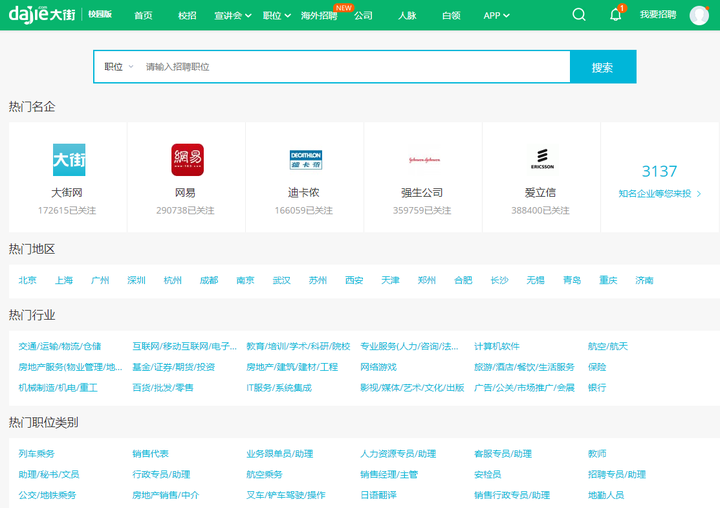Open the 公司 navigation item
This screenshot has width=720, height=508.
coord(363,16)
